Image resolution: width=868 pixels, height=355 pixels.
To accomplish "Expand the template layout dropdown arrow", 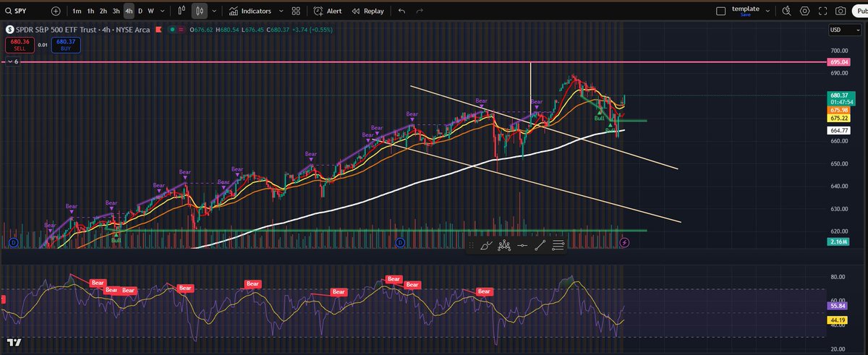I will point(769,11).
